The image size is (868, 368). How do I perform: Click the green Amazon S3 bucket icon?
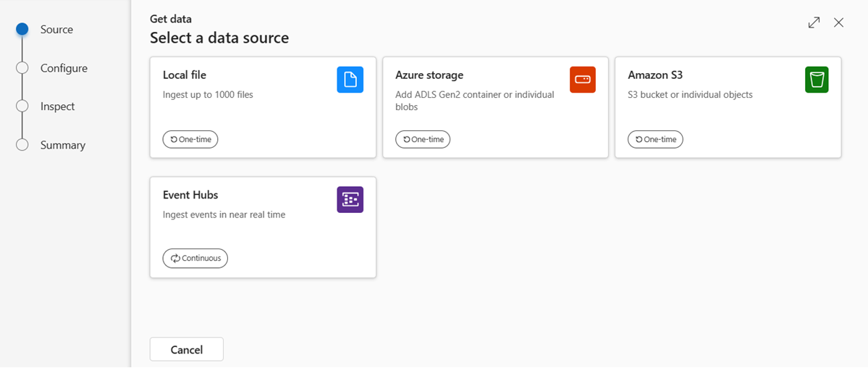click(x=817, y=80)
